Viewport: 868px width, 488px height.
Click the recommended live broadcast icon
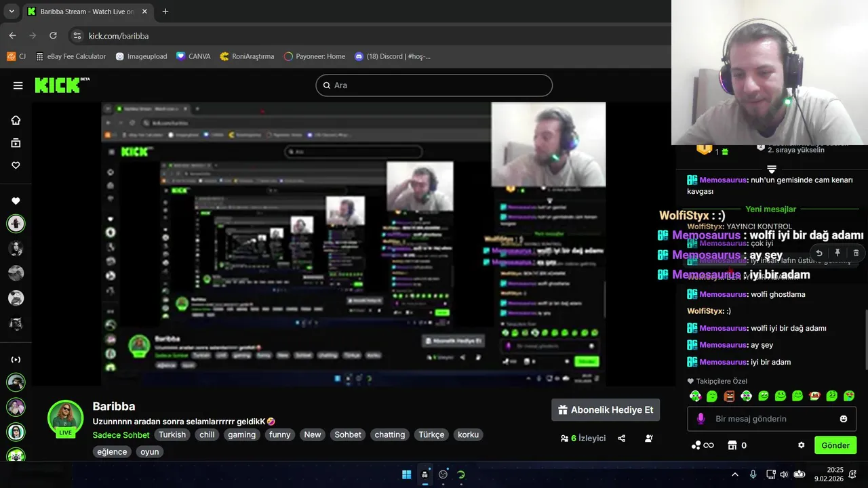click(x=16, y=359)
